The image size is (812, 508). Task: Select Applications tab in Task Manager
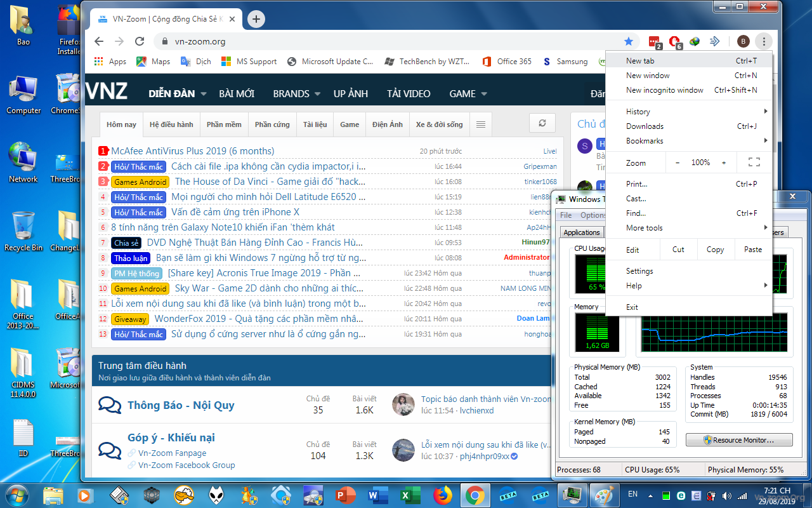click(582, 232)
